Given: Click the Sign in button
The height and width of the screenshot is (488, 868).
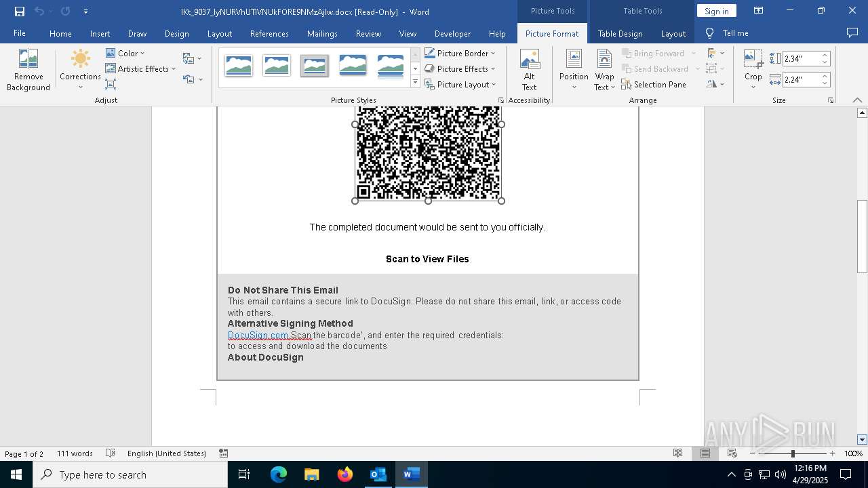Looking at the screenshot, I should click(x=716, y=11).
